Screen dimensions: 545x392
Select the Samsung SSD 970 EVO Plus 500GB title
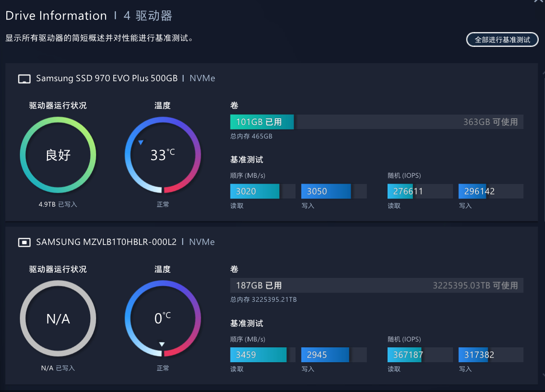click(x=107, y=78)
